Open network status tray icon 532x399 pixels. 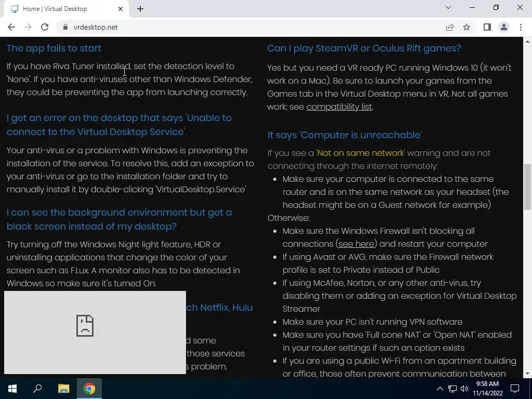453,389
